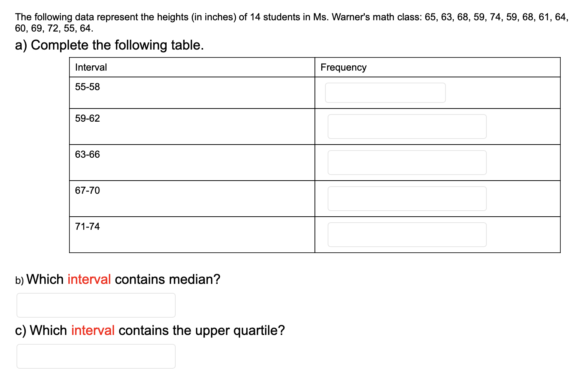Click the frequency input for 71-74
This screenshot has height=392, width=587.
coord(407,235)
